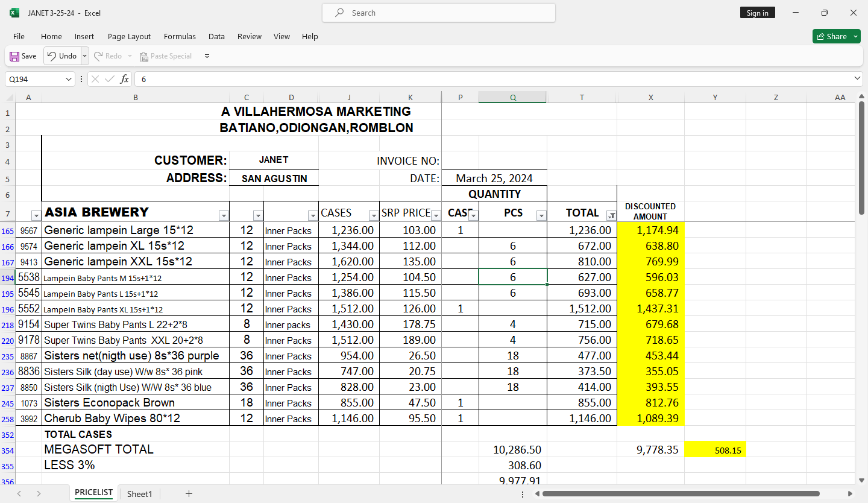Click into the Search box

pos(439,13)
